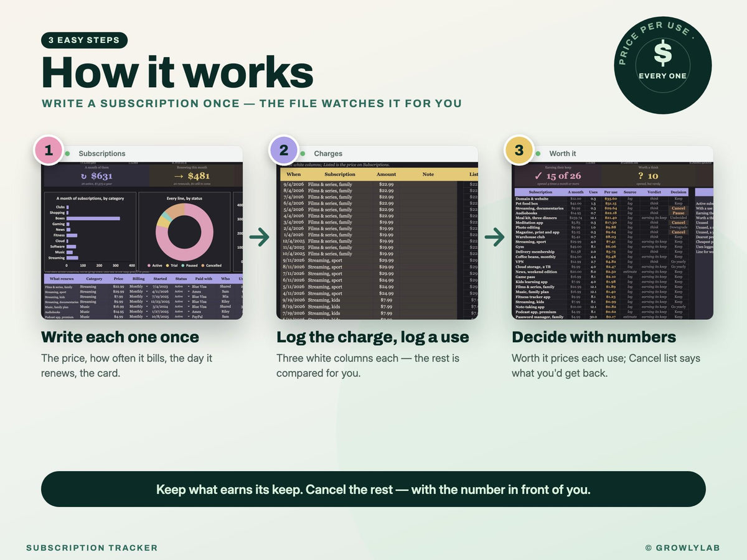Viewport: 747px width, 560px height.
Task: Click the Keep what earns its keep banner
Action: (374, 489)
